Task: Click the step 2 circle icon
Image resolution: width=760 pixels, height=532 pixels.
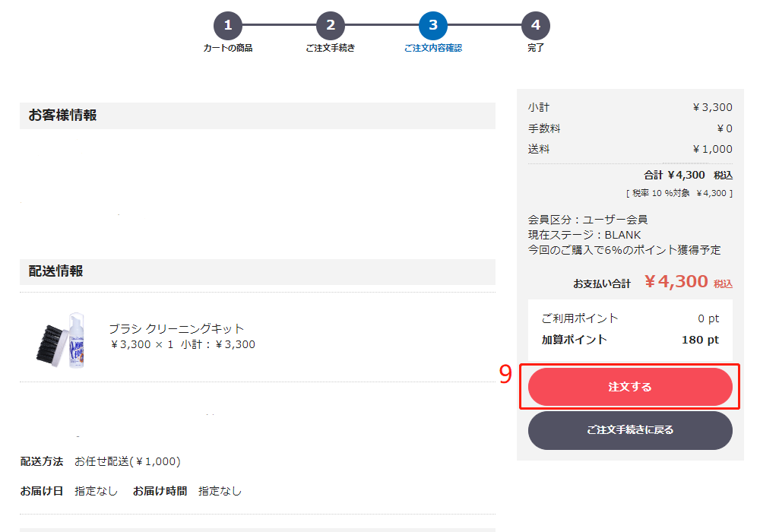Action: [331, 25]
